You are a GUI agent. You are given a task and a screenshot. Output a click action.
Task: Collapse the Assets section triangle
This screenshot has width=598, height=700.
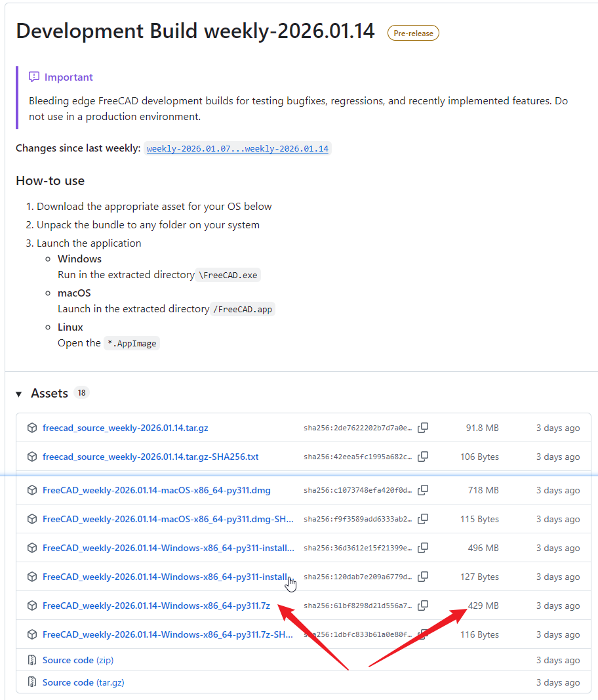19,394
